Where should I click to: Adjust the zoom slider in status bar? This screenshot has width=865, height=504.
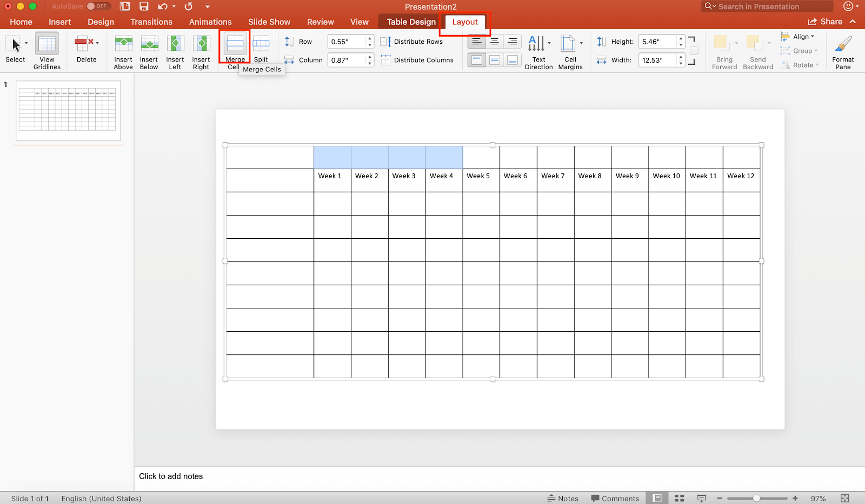756,499
